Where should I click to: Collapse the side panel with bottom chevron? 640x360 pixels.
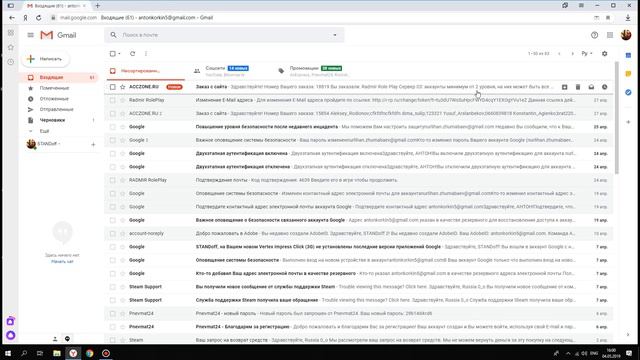(x=628, y=335)
